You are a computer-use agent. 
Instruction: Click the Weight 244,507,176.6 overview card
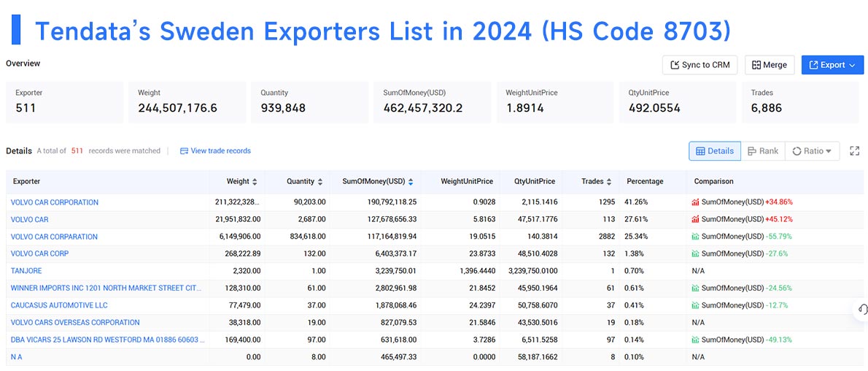[187, 102]
